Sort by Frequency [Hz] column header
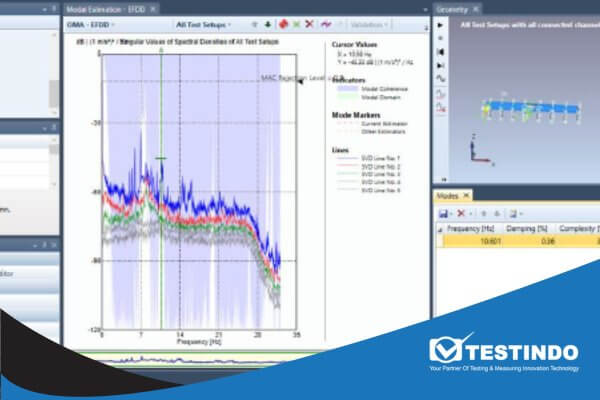Image resolution: width=600 pixels, height=400 pixels. click(x=471, y=229)
